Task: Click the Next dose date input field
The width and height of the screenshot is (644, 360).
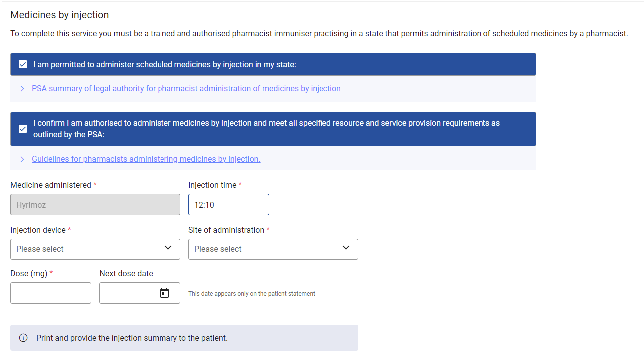Action: (140, 293)
